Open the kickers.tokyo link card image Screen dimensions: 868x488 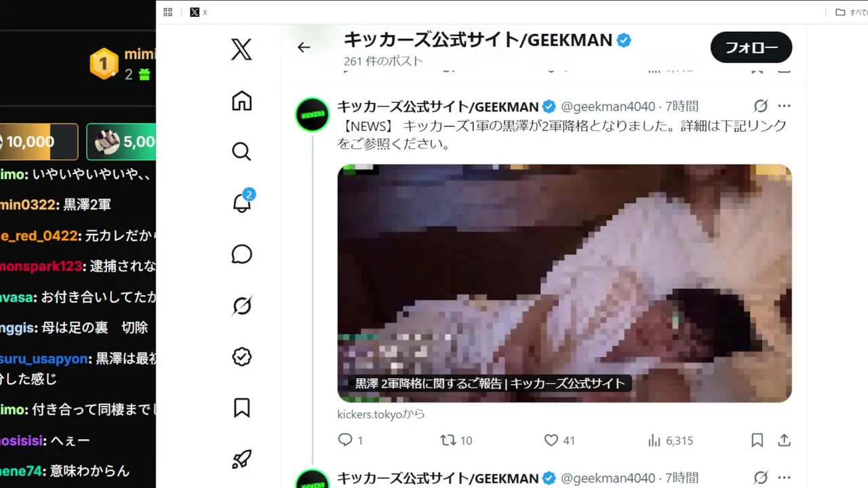(564, 283)
